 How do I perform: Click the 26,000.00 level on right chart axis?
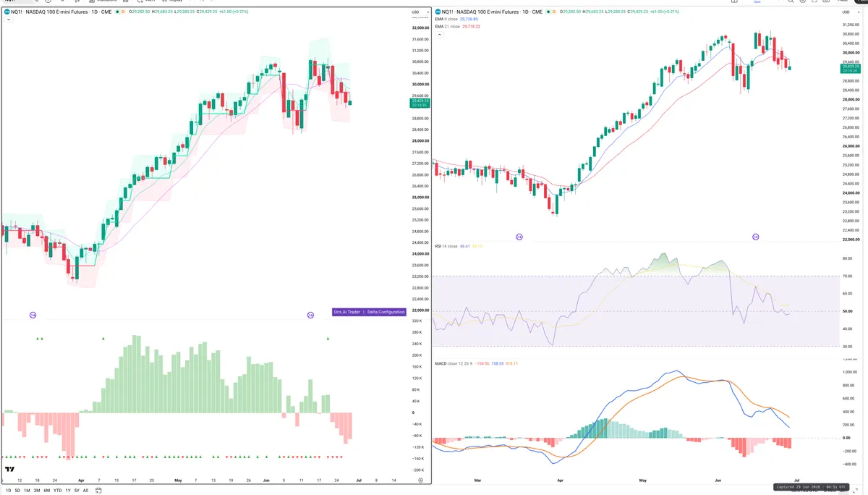852,146
